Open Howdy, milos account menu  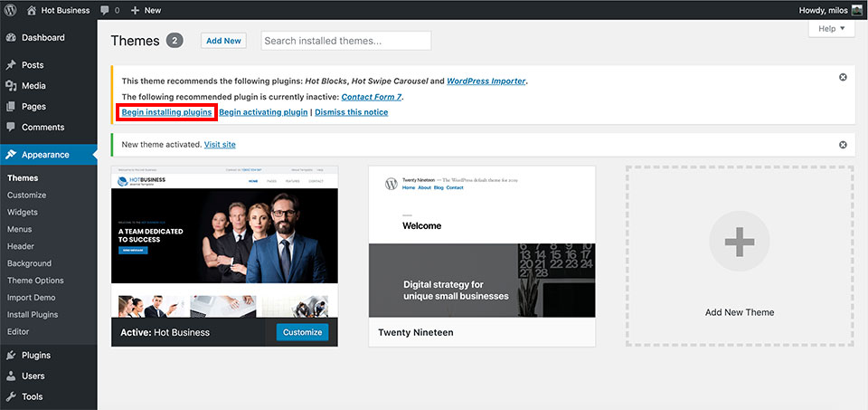[830, 10]
